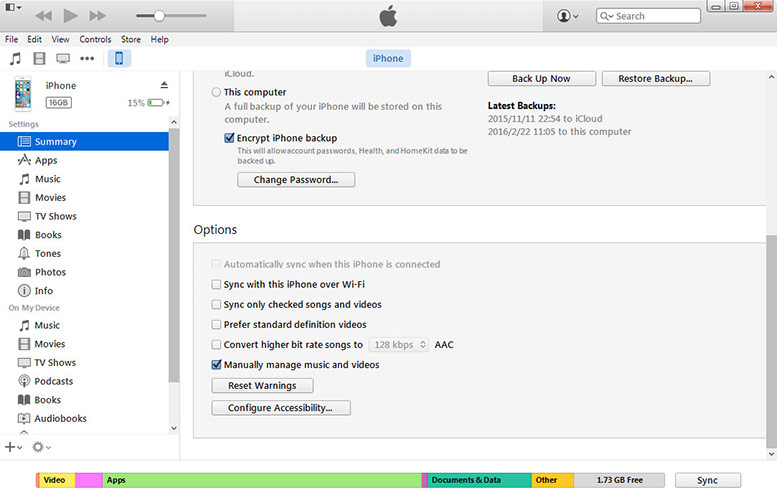Click the Apps segment of storage bar
The width and height of the screenshot is (777, 500).
click(262, 480)
